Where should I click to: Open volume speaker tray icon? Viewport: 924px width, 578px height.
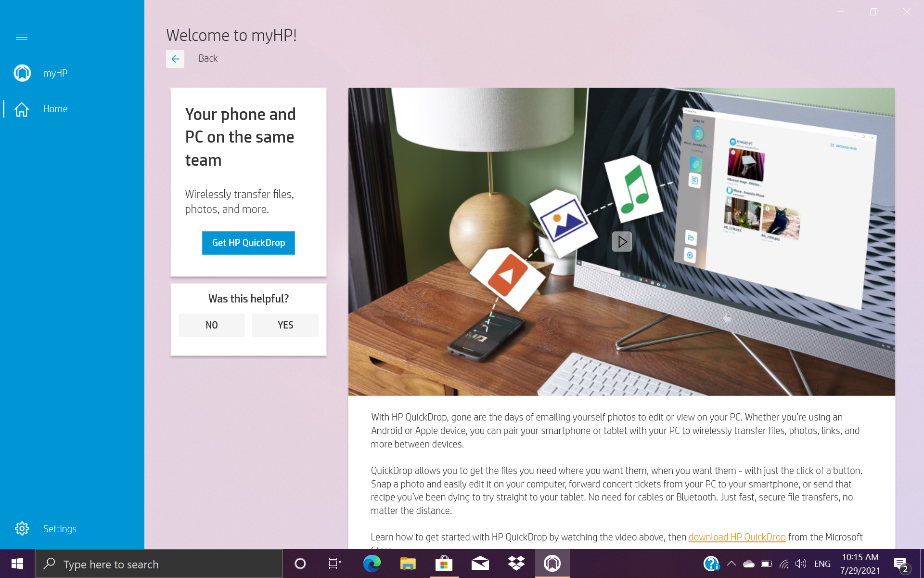(801, 564)
